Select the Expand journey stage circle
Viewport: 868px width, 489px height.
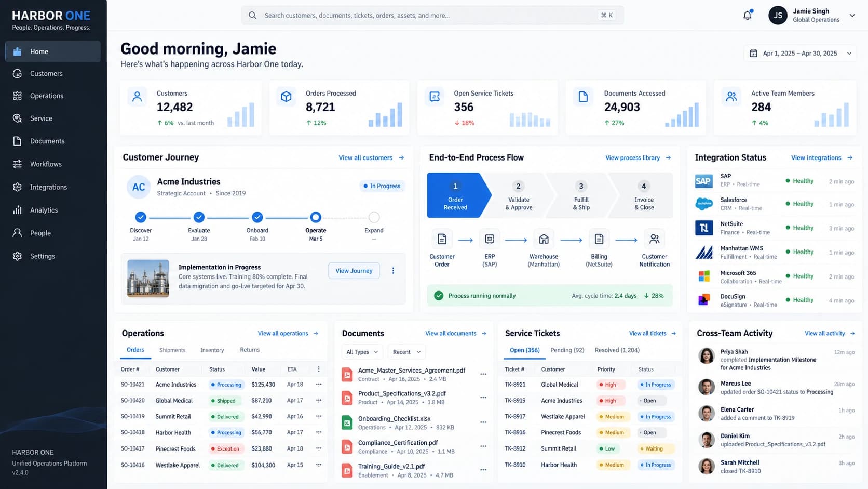374,217
